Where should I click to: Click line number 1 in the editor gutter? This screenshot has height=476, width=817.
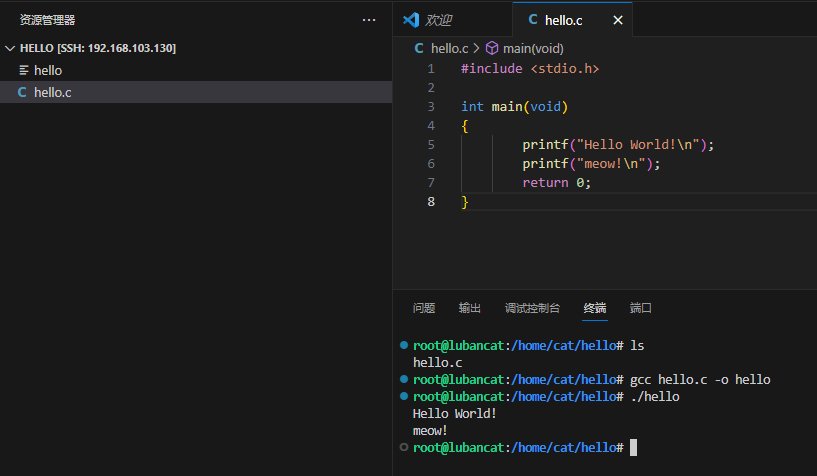(431, 69)
